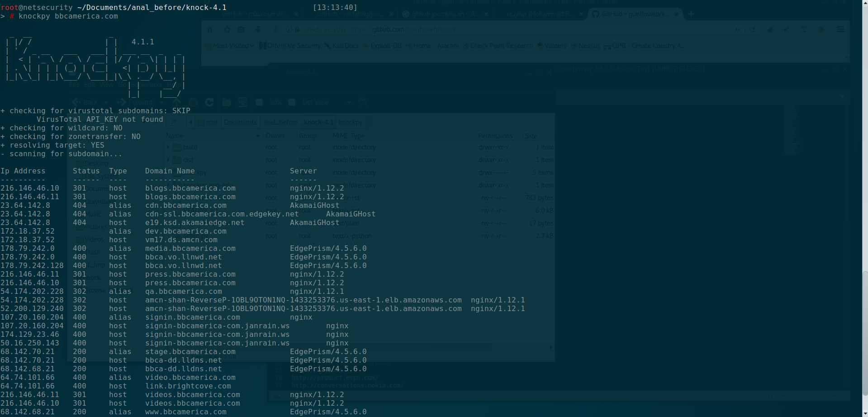The height and width of the screenshot is (417, 868).
Task: Open the file manager Bookmarks menu
Action: tap(147, 85)
